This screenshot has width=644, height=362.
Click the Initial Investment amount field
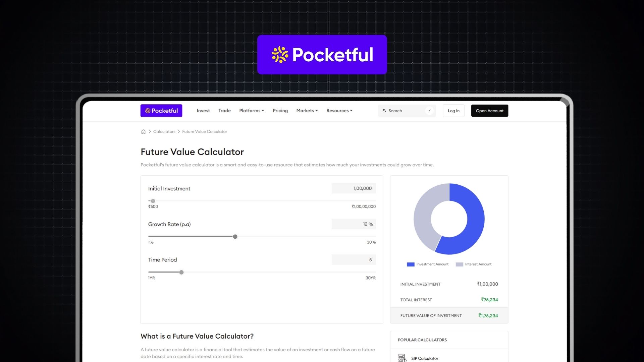(x=354, y=188)
